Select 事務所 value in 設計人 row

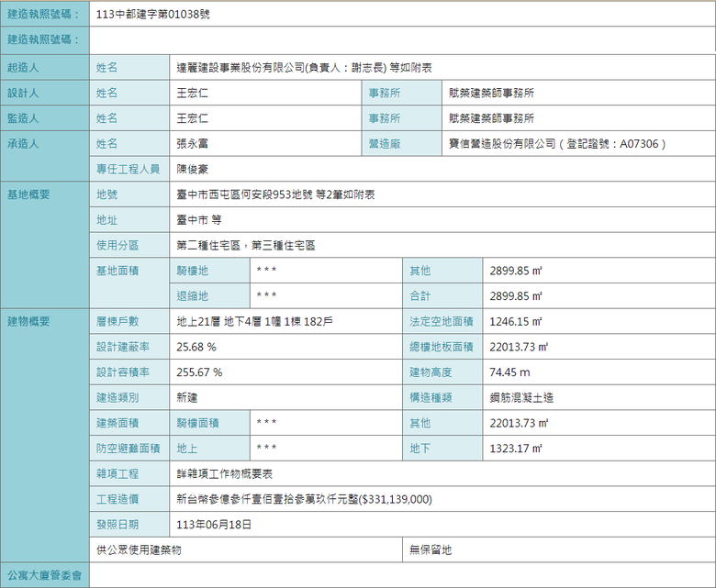pyautogui.click(x=491, y=93)
